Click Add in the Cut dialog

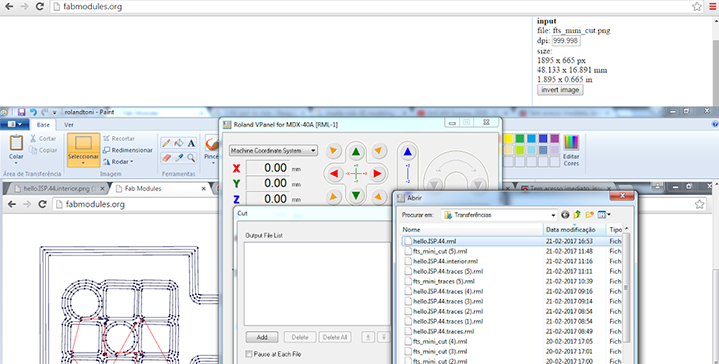[262, 337]
